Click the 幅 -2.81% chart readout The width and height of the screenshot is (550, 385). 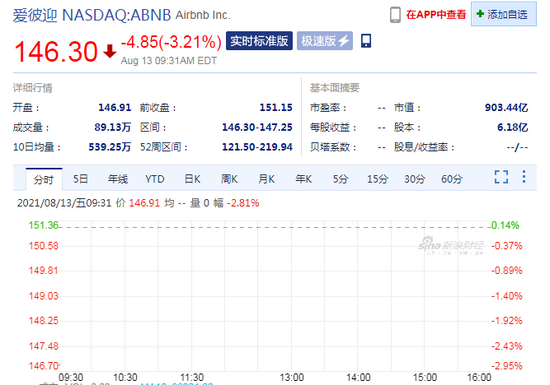236,203
